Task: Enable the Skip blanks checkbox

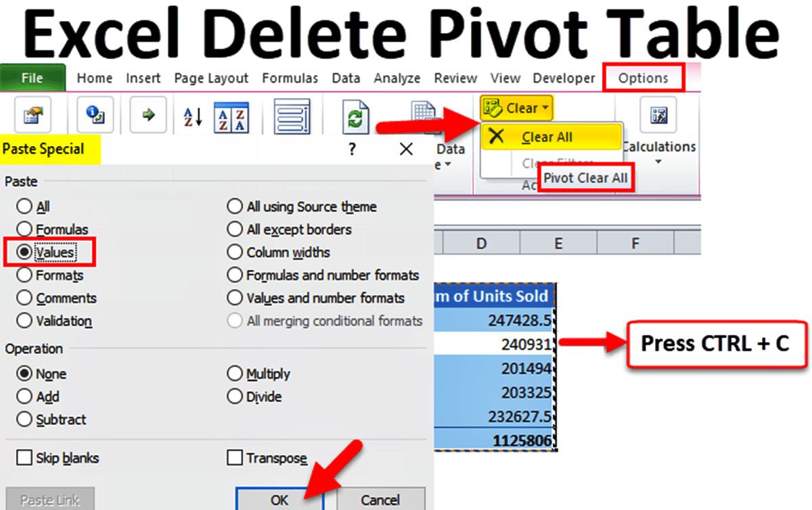Action: point(25,458)
